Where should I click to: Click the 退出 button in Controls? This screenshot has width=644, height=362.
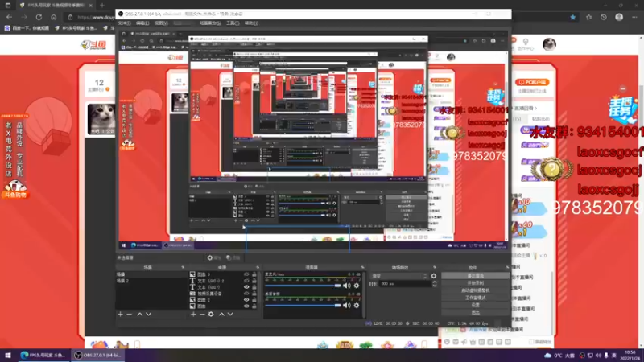tap(475, 312)
